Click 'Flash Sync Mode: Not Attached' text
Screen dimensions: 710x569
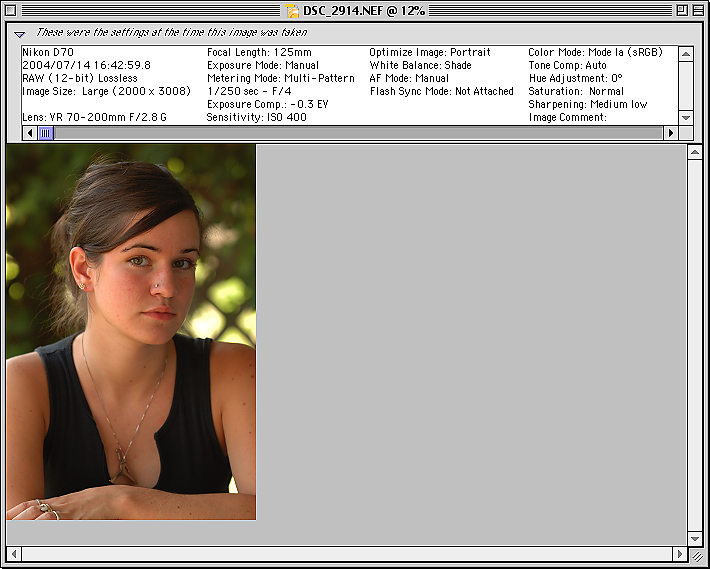[x=441, y=91]
